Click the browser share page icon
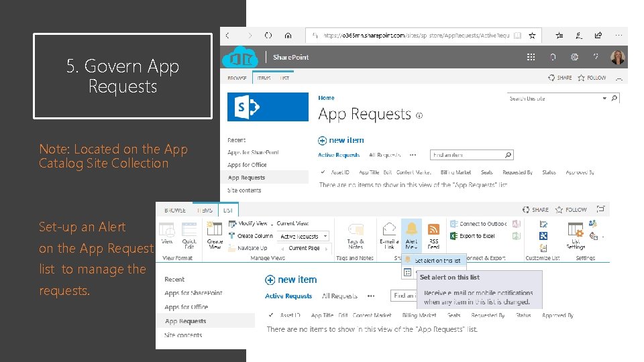 pos(598,36)
